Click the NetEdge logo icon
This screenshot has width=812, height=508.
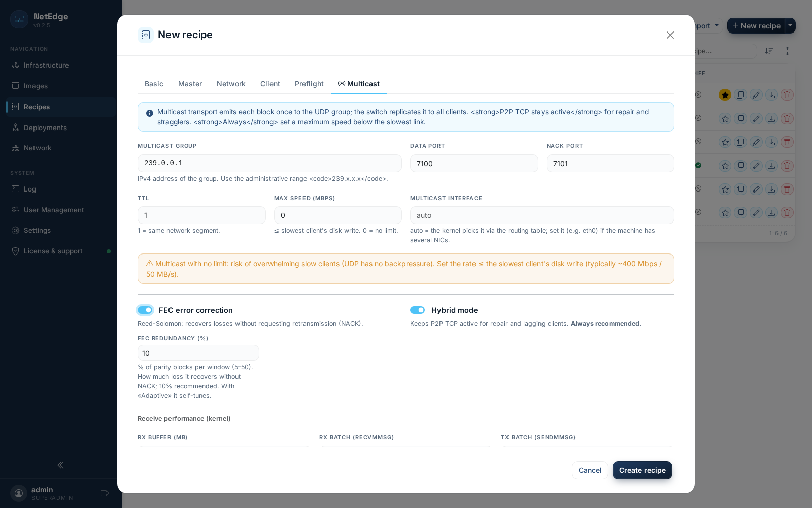19,19
